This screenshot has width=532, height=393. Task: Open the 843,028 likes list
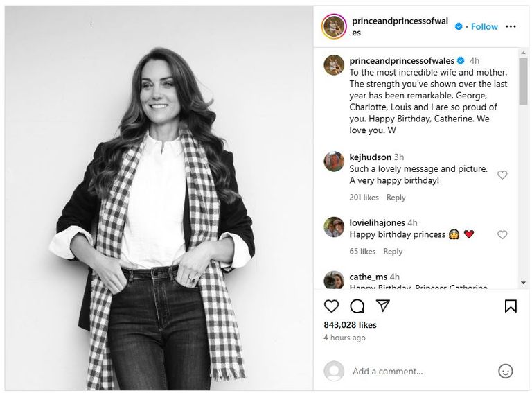click(350, 324)
